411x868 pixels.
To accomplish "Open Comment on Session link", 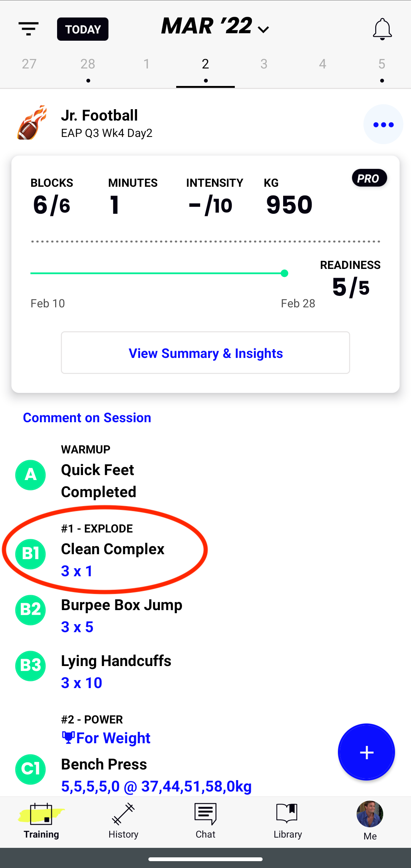I will coord(87,418).
